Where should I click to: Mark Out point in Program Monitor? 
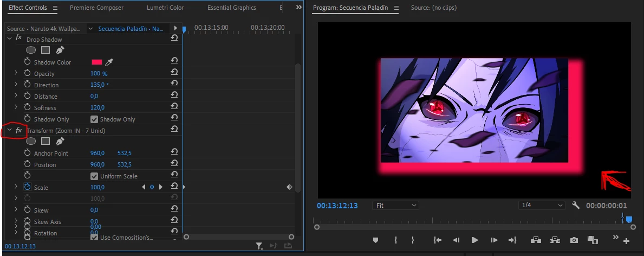pos(413,240)
